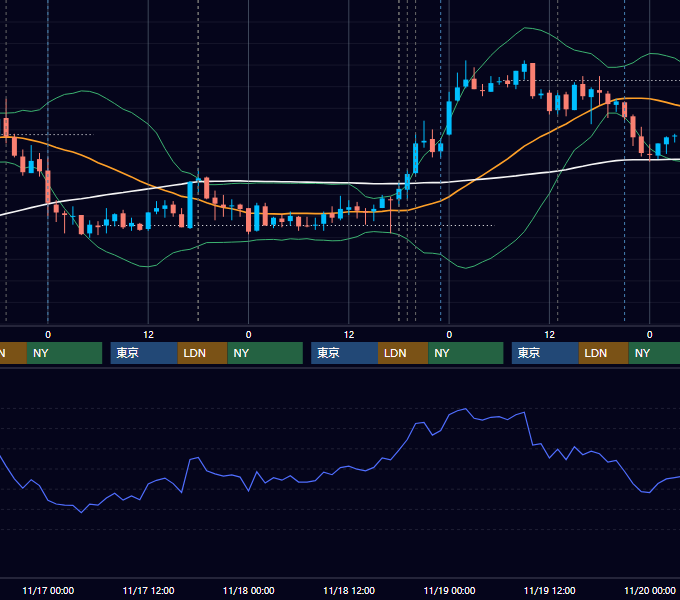Click hour label 12 above 11/19 12:00
680x600 pixels.
pos(549,335)
